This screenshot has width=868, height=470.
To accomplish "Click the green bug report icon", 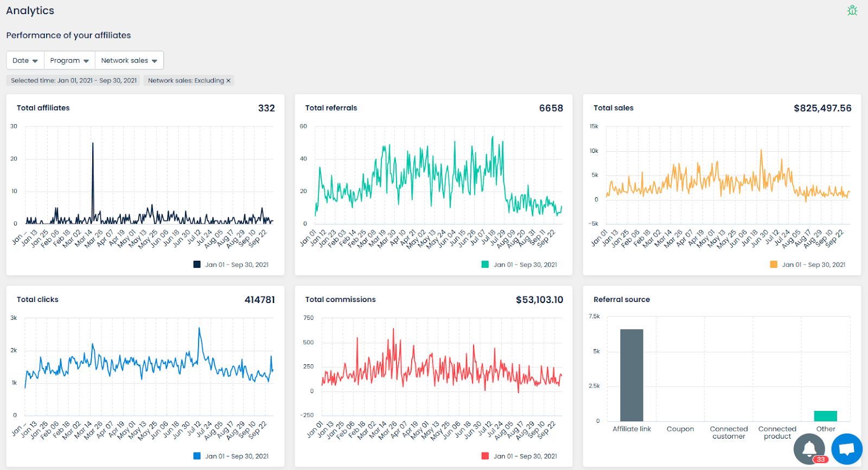I will 852,10.
